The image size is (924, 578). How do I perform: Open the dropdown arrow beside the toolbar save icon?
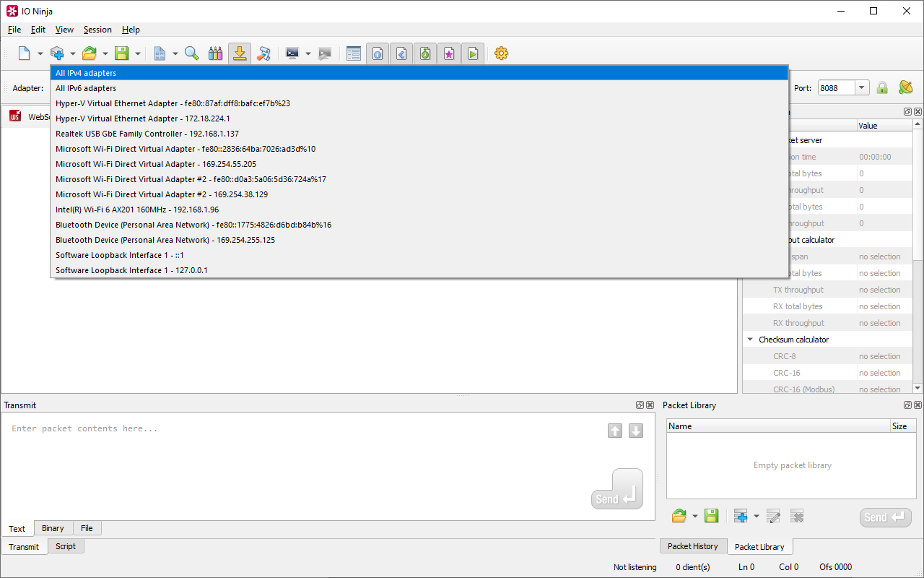[x=137, y=53]
